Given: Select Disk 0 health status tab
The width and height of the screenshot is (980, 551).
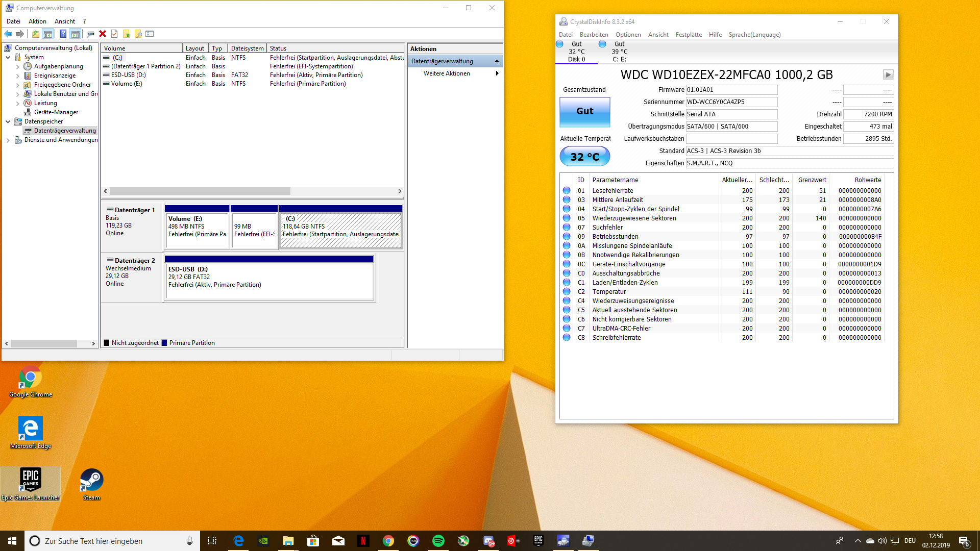Looking at the screenshot, I should click(576, 52).
